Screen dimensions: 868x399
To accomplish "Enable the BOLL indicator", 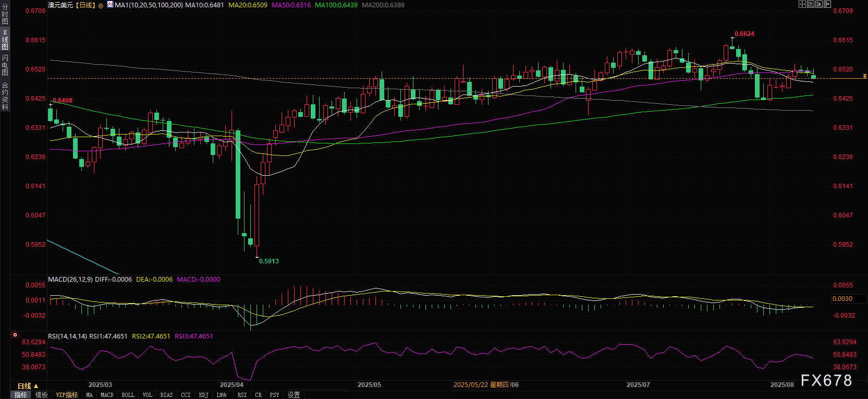I will click(128, 395).
